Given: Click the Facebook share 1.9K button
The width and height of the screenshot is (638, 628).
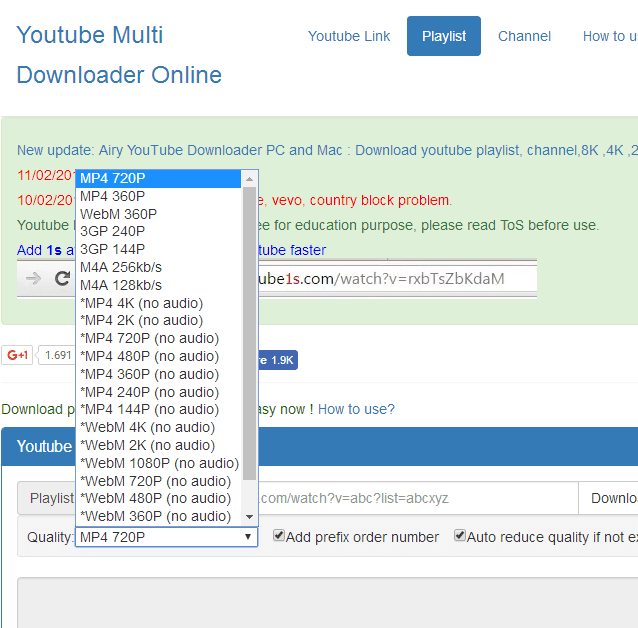Looking at the screenshot, I should [x=278, y=360].
